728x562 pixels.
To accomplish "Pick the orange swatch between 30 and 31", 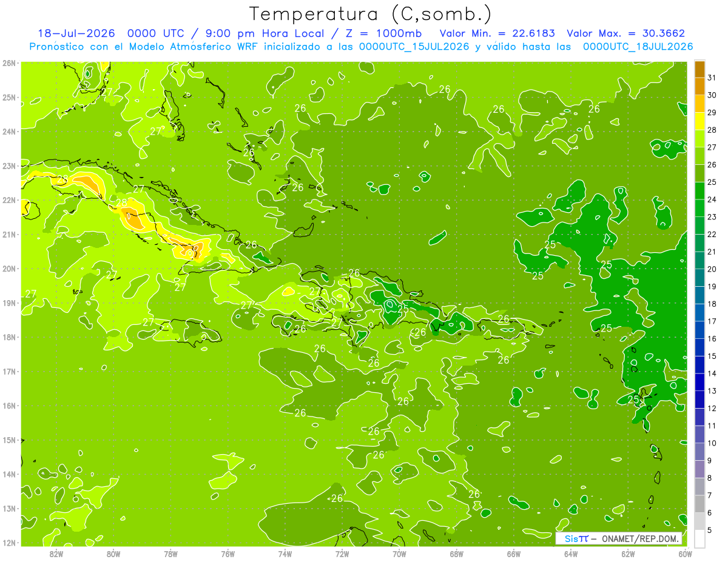I will 699,87.
